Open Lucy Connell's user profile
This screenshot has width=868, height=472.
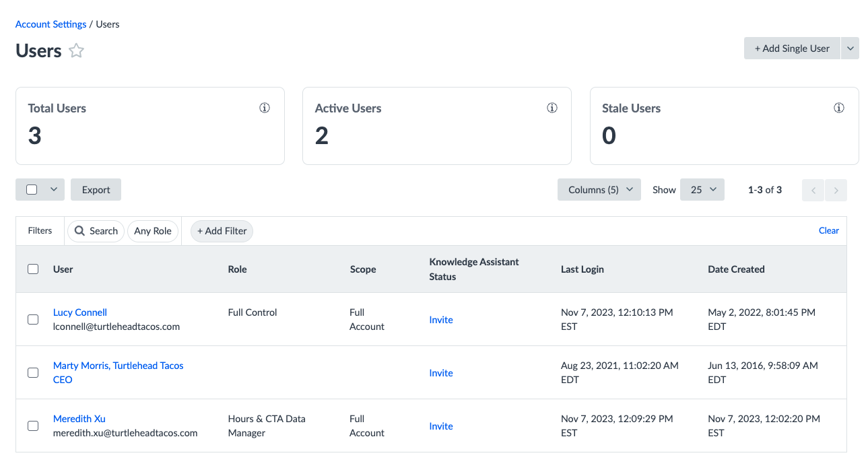(80, 312)
